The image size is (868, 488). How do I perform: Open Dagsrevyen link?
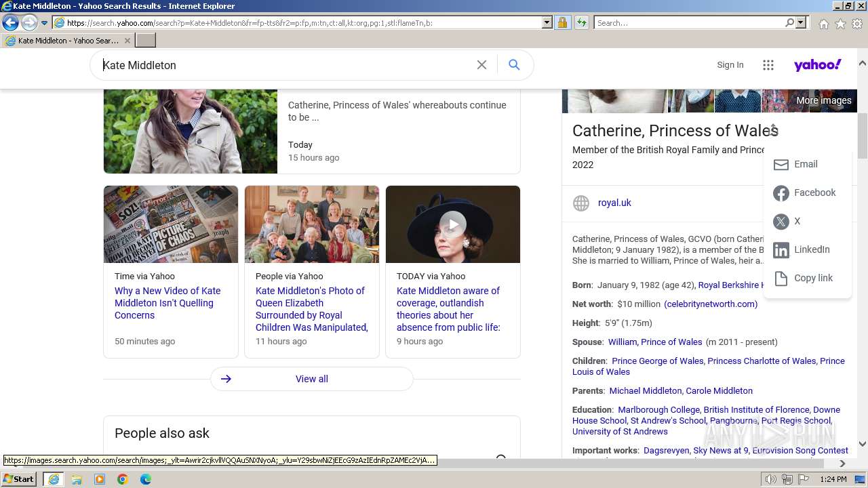coord(667,451)
